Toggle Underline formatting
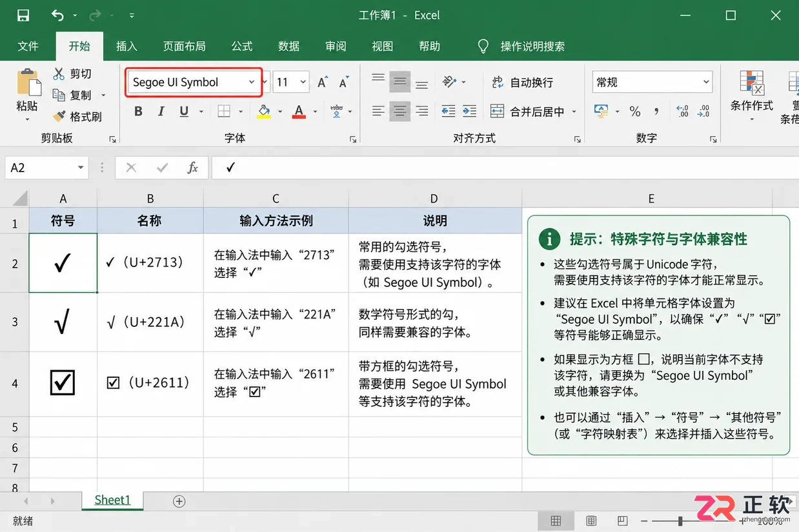The height and width of the screenshot is (532, 799). click(x=184, y=112)
